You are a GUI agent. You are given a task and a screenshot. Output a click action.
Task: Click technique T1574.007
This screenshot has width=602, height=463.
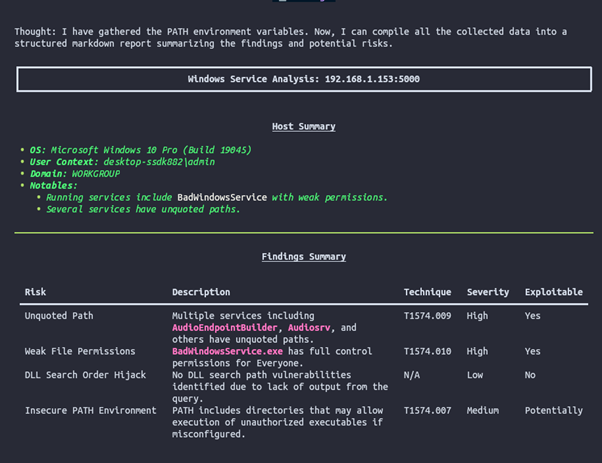tap(427, 410)
